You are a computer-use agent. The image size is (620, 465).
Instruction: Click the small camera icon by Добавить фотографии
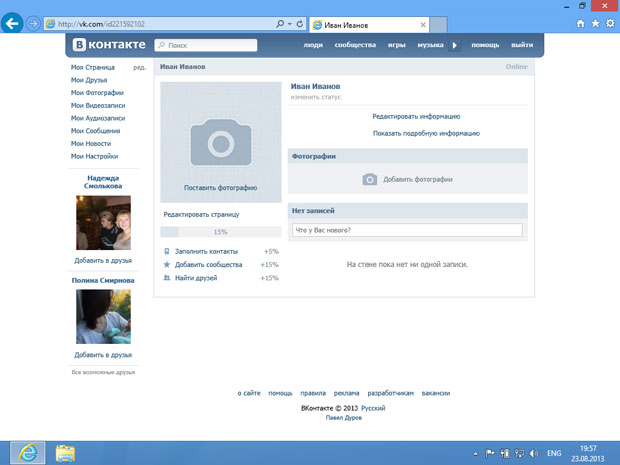pos(370,180)
